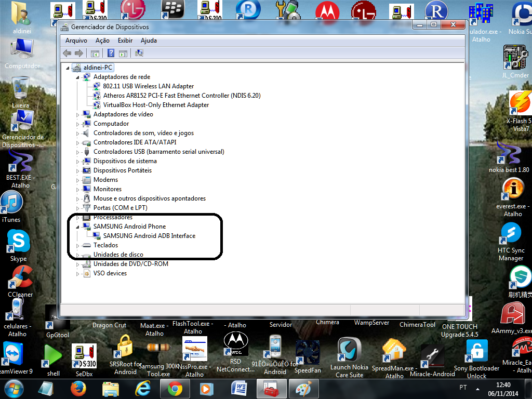
Task: Select the Dispositivos Portáteis category
Action: [123, 170]
